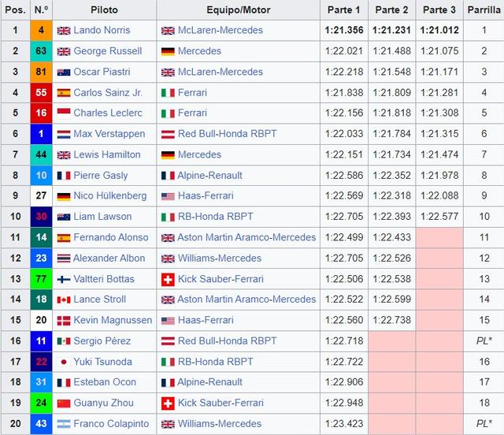Open the Charles Leclerc driver link

tap(108, 113)
